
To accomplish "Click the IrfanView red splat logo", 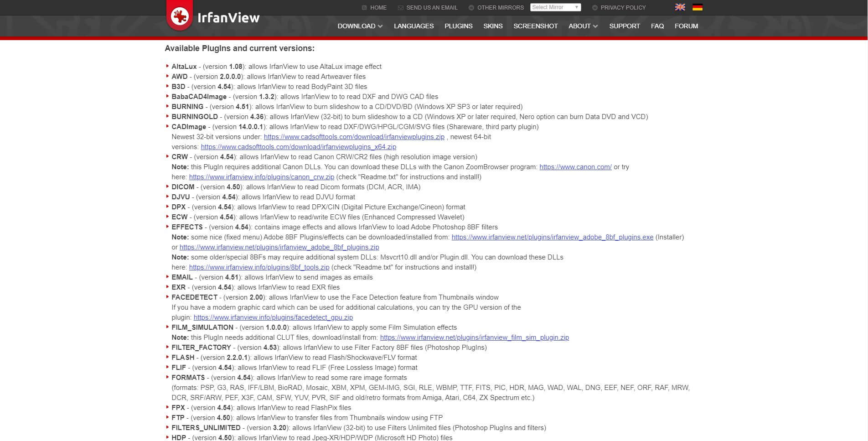I will 180,16.
